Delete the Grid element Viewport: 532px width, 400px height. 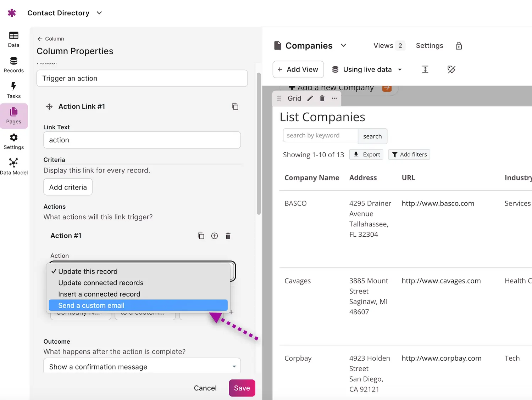pos(322,98)
